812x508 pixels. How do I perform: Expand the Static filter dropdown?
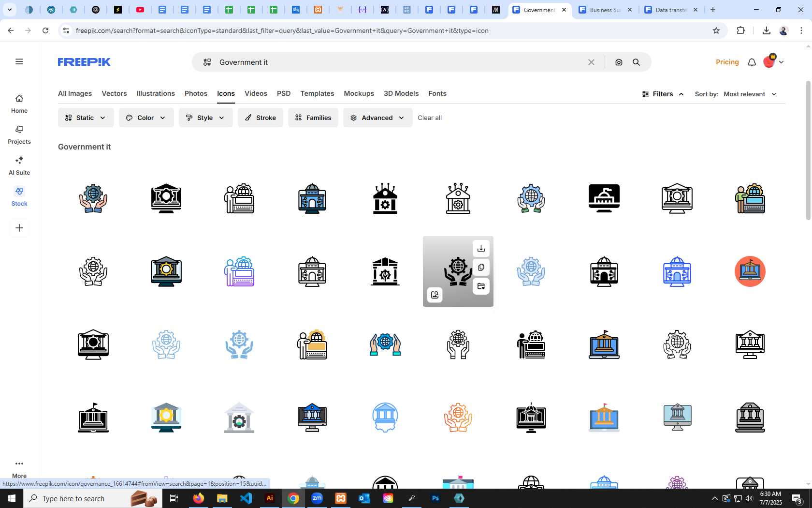click(86, 118)
